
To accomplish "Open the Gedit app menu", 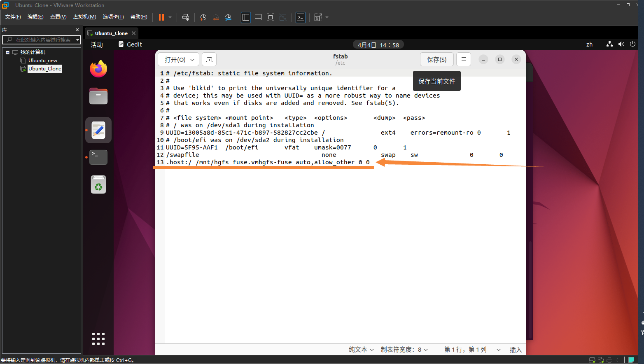I will tap(130, 44).
